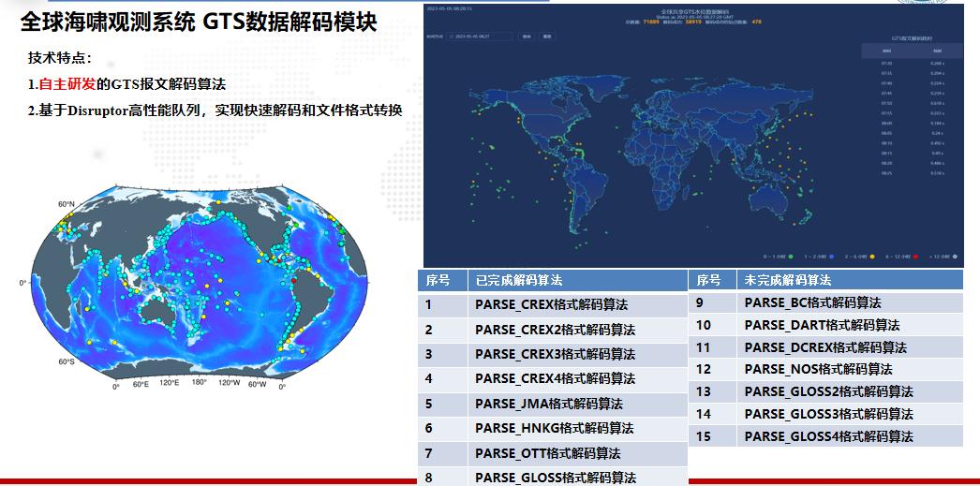Select the PARSE_CREX2格式解码算法 row

[x=553, y=330]
